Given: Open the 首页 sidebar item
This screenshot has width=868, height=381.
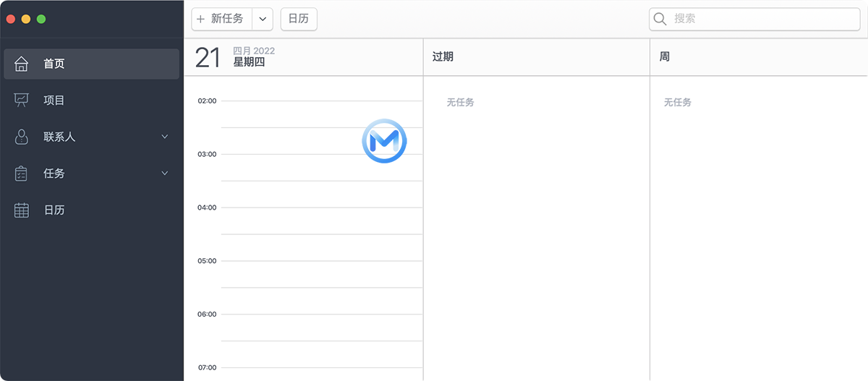Looking at the screenshot, I should tap(91, 64).
